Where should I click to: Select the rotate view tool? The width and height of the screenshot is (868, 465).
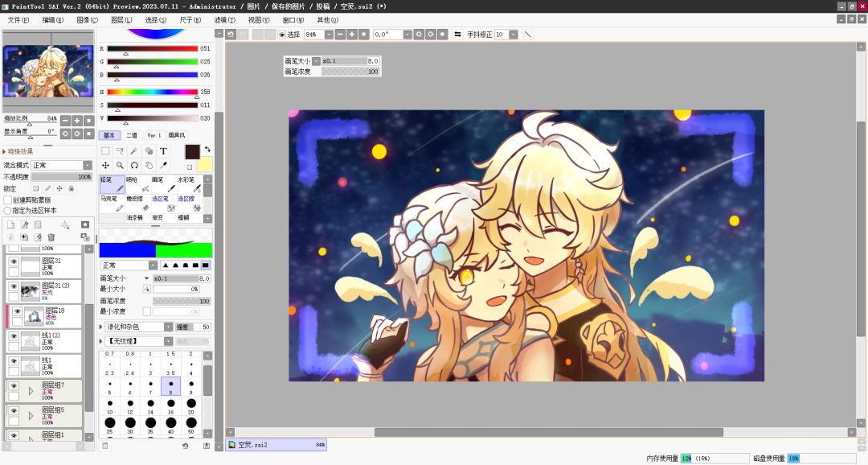point(134,165)
